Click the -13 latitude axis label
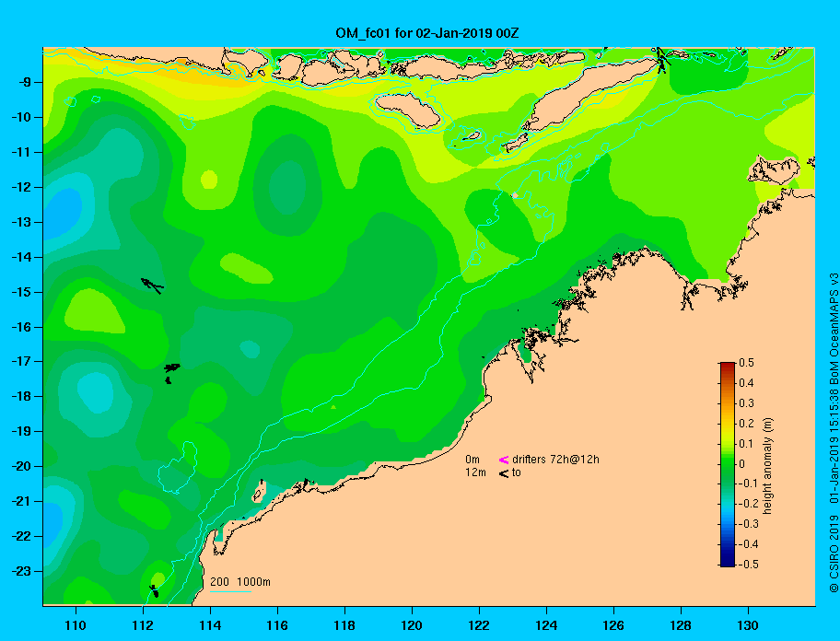The width and height of the screenshot is (840, 641). click(x=21, y=222)
